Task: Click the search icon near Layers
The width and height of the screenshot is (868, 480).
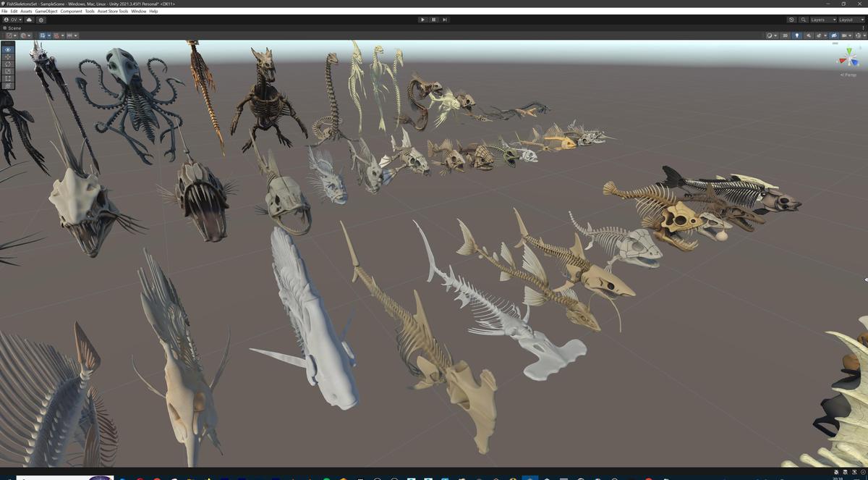Action: 804,20
